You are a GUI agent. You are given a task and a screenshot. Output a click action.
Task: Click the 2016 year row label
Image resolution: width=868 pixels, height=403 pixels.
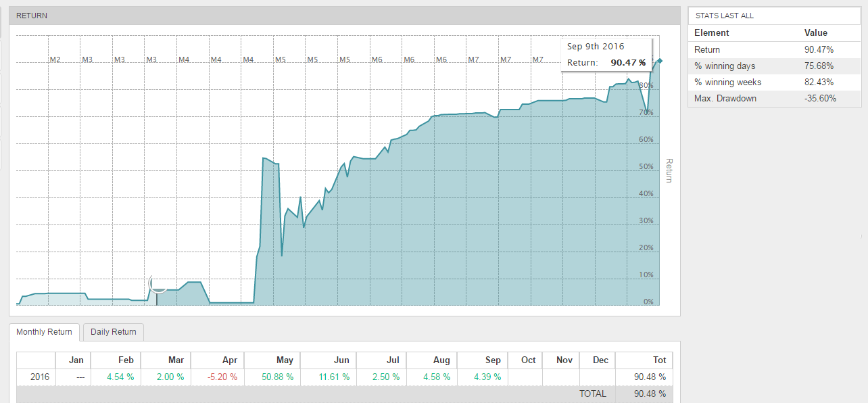click(40, 377)
